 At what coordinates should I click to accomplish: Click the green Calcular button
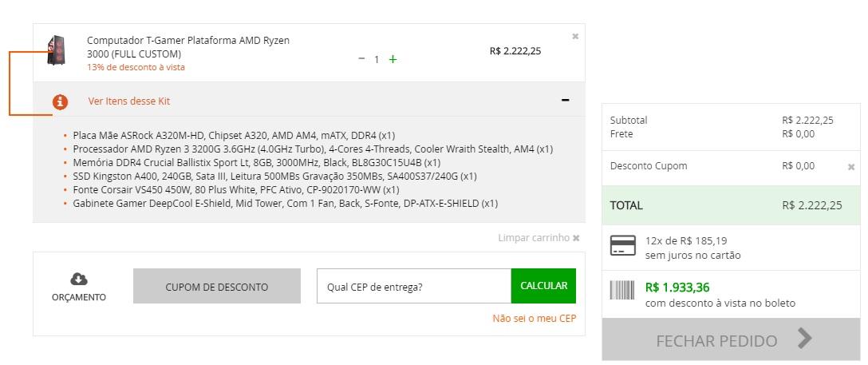point(543,286)
